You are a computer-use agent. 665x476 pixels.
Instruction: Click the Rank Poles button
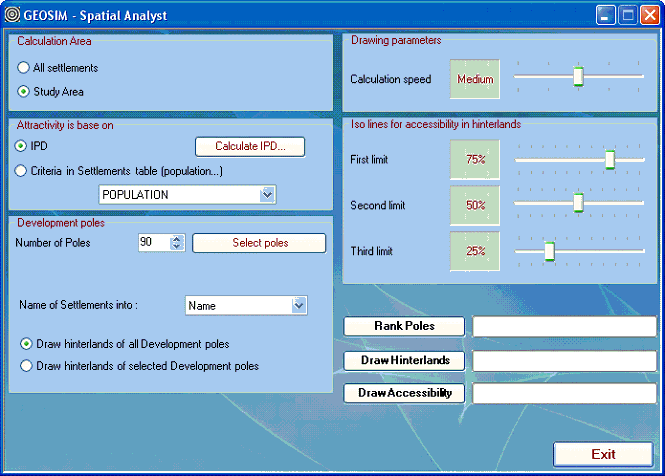(x=404, y=326)
